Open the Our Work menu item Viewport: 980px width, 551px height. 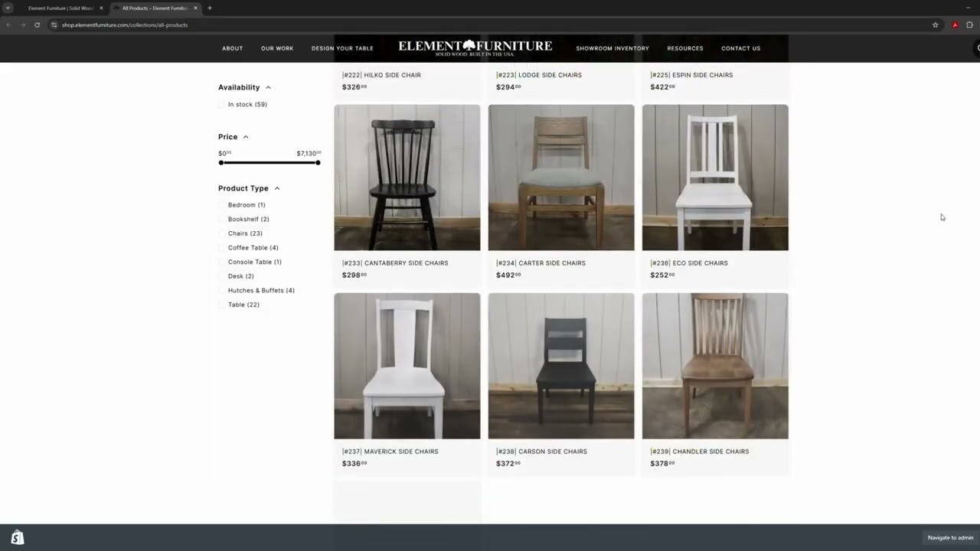[x=277, y=48]
